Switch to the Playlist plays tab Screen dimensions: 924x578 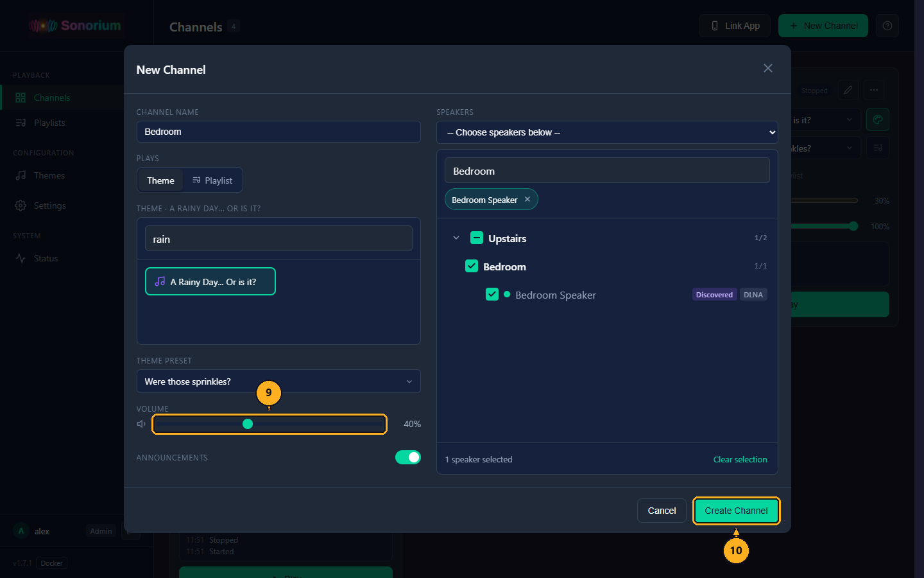click(x=212, y=180)
